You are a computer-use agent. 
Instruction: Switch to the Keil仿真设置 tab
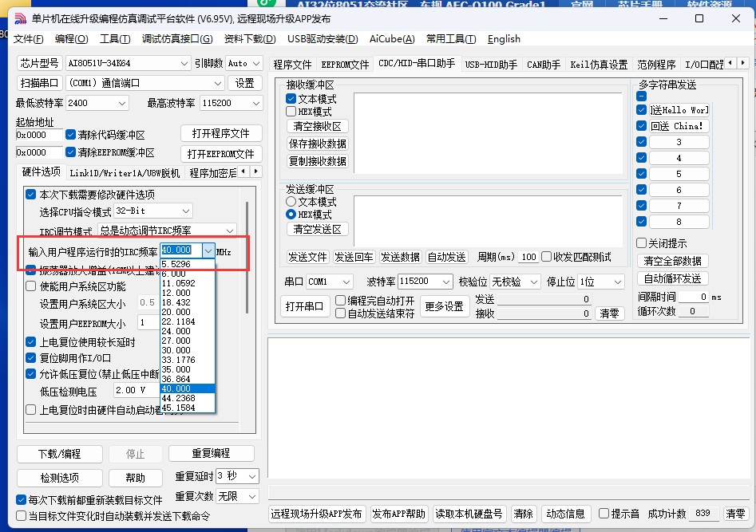click(599, 65)
